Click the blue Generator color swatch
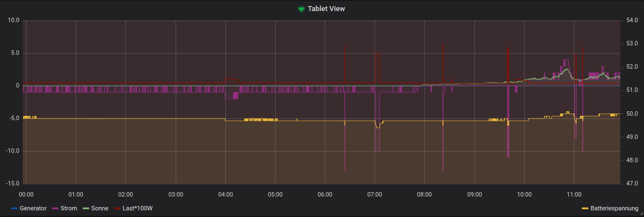Viewport: 644px width, 217px height. tap(14, 208)
